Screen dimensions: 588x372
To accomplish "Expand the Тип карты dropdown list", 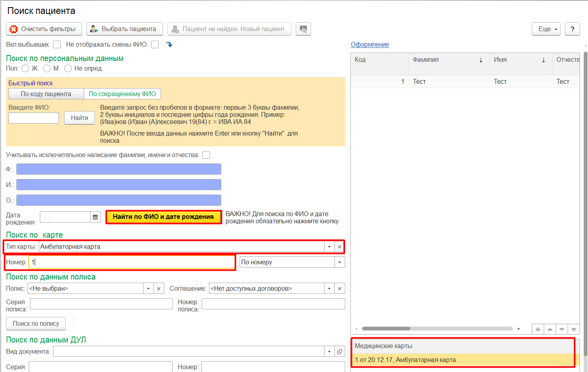I will tap(329, 247).
